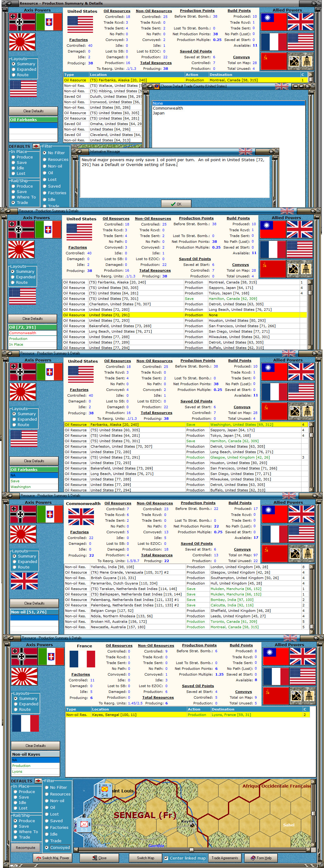Click the DEFAULTS red arrow in the France window

(38, 781)
